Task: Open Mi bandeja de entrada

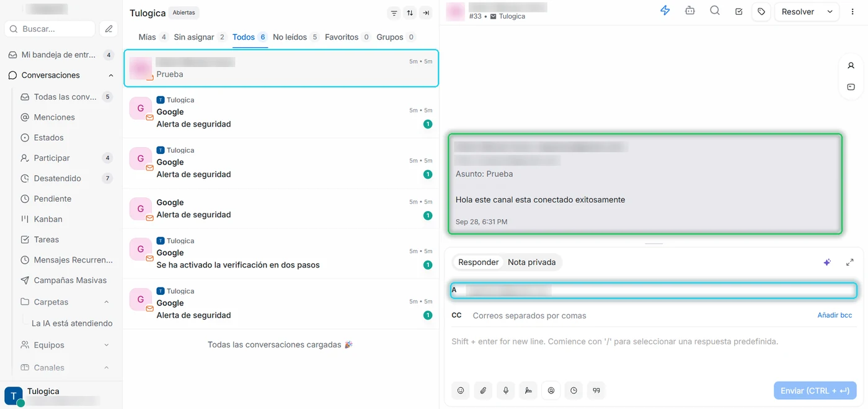Action: click(61, 55)
